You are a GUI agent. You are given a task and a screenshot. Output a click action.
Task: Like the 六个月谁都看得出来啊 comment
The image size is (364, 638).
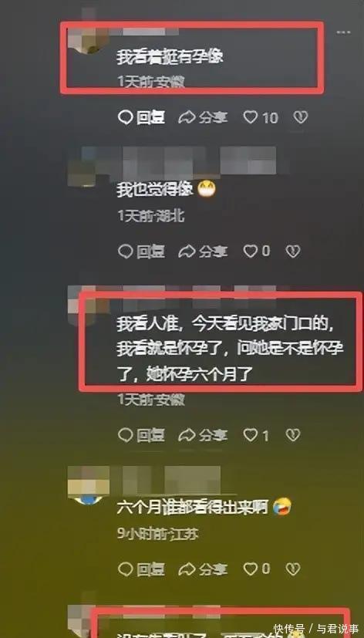point(257,569)
